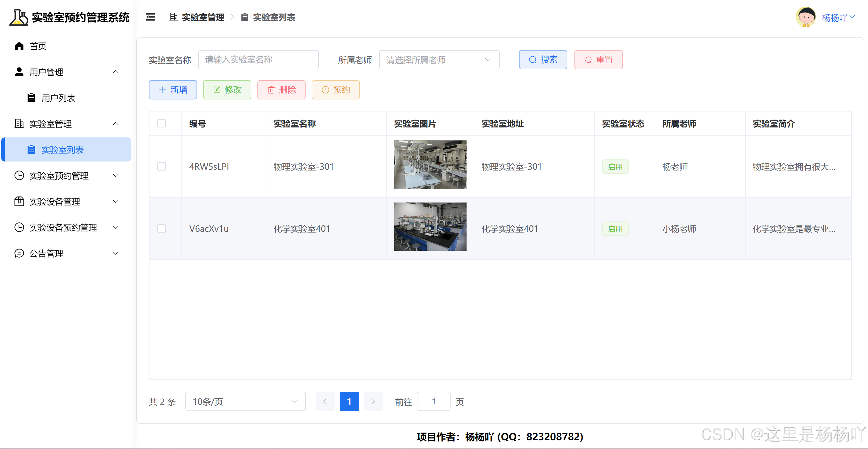The width and height of the screenshot is (868, 449).
Task: Click the 公告管理 chat bubble icon
Action: pyautogui.click(x=19, y=253)
